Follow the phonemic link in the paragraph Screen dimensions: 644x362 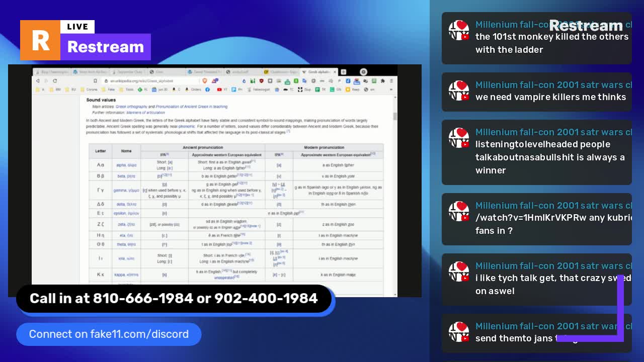pyautogui.click(x=187, y=126)
